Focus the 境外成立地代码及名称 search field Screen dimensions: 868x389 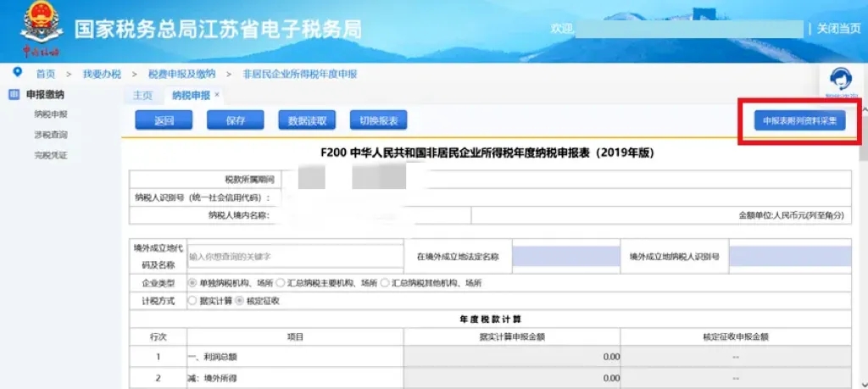[295, 257]
